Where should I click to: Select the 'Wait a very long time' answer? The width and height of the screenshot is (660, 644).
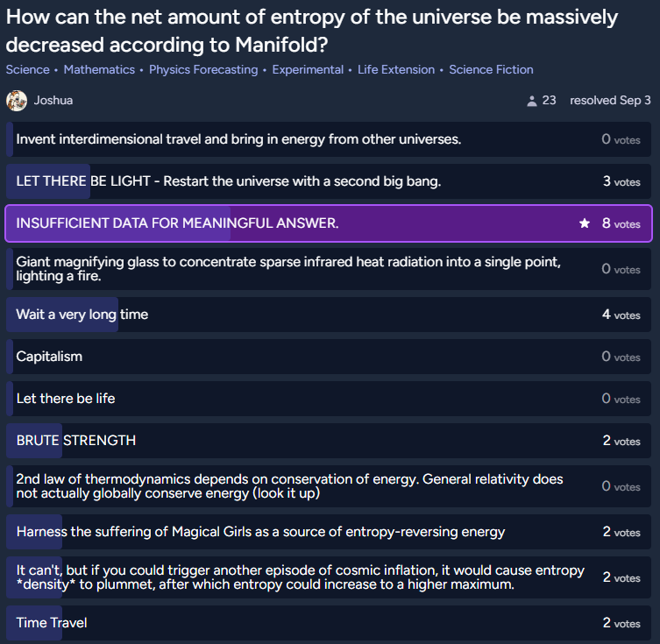tap(329, 315)
